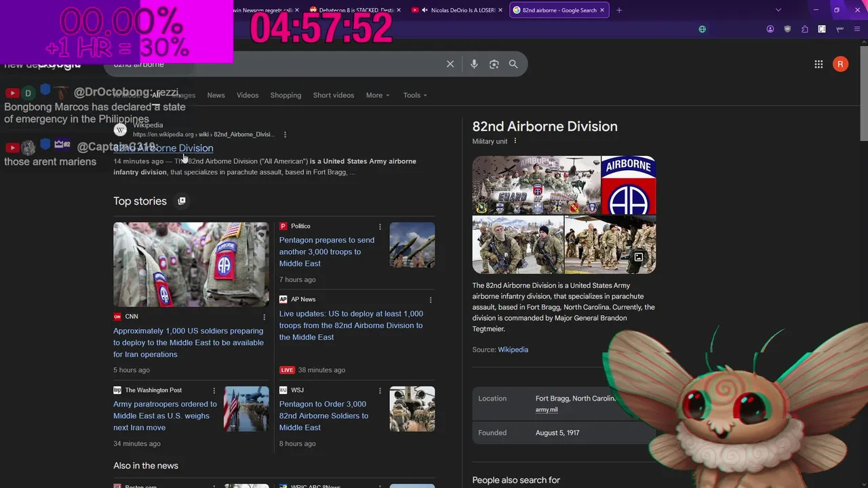Click into the Google search input field

point(271,64)
